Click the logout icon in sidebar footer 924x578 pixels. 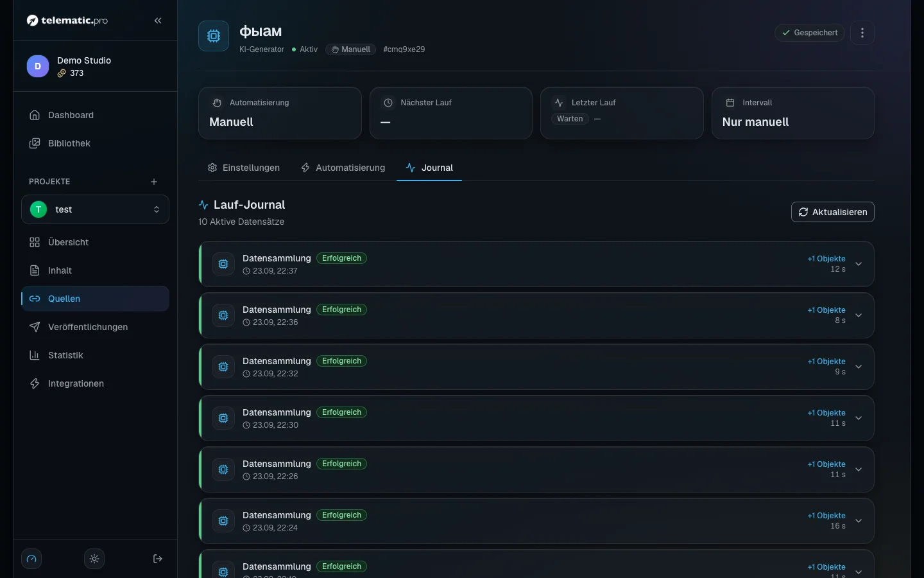158,559
